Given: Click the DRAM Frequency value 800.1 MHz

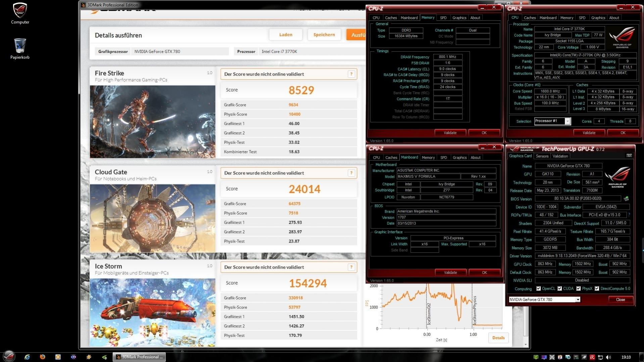Looking at the screenshot, I should [x=447, y=57].
